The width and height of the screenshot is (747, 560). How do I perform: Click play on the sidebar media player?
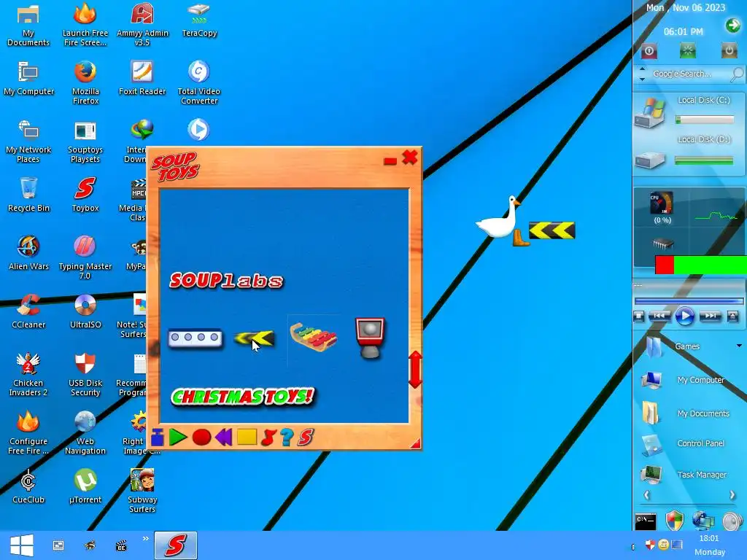[x=684, y=316]
